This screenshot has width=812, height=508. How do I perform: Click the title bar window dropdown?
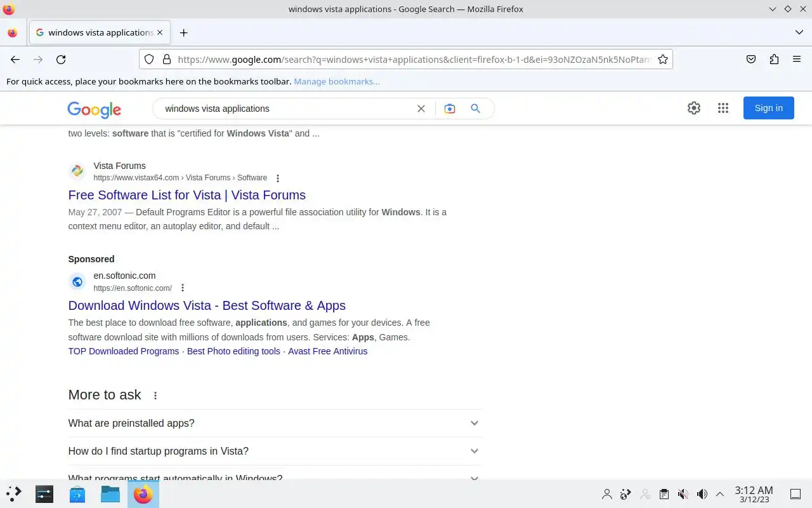772,9
